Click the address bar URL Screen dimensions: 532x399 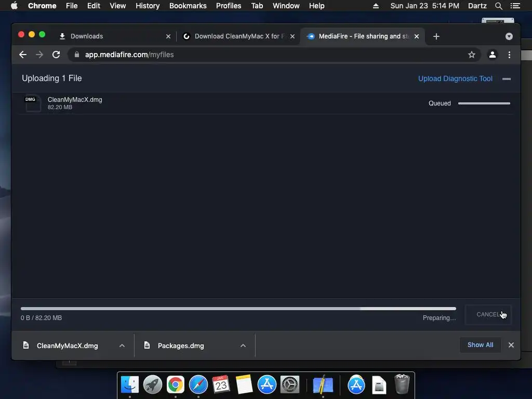[x=129, y=55]
